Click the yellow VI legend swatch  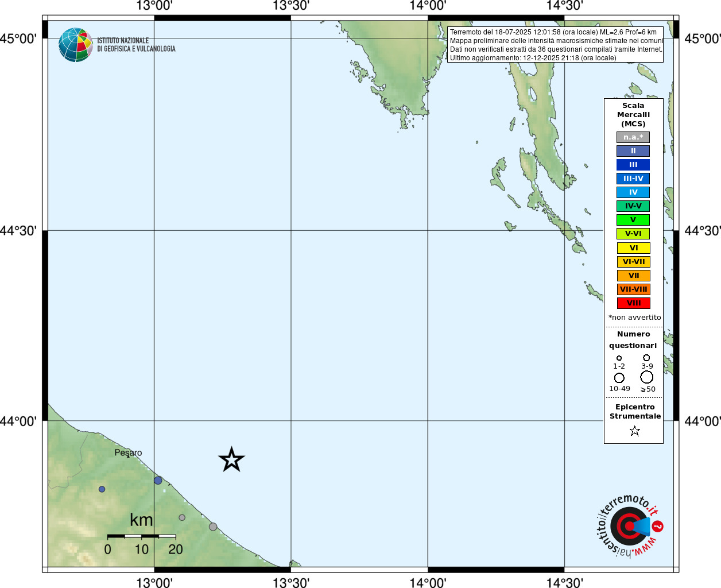633,248
